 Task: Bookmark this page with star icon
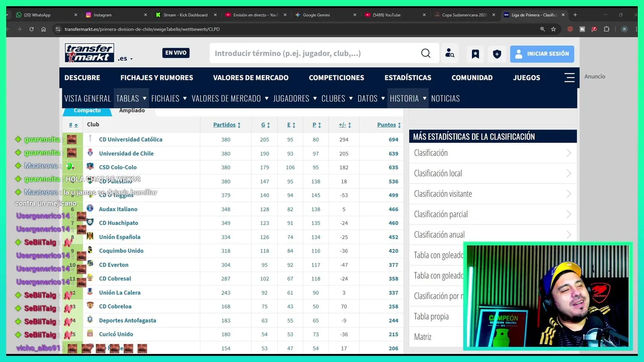[x=553, y=29]
